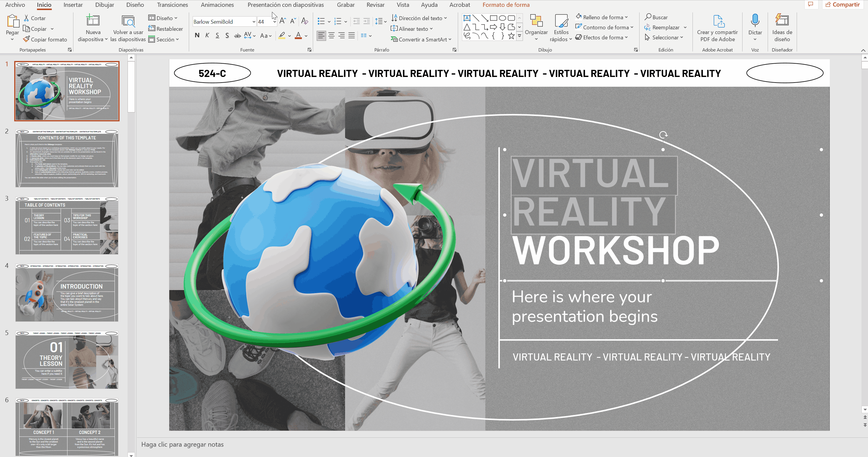Click the Nueva diapositiva icon
868x457 pixels.
(93, 20)
